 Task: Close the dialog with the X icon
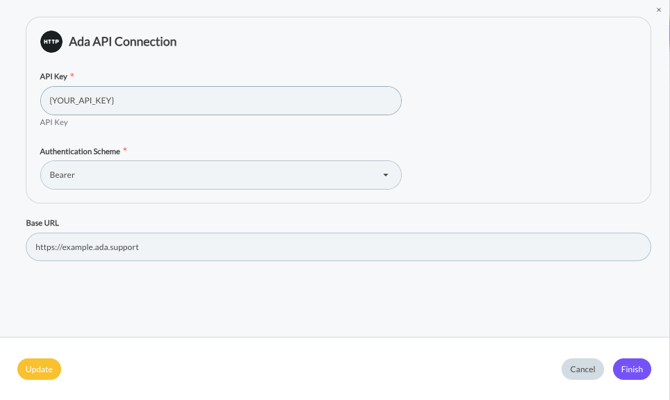(x=659, y=10)
